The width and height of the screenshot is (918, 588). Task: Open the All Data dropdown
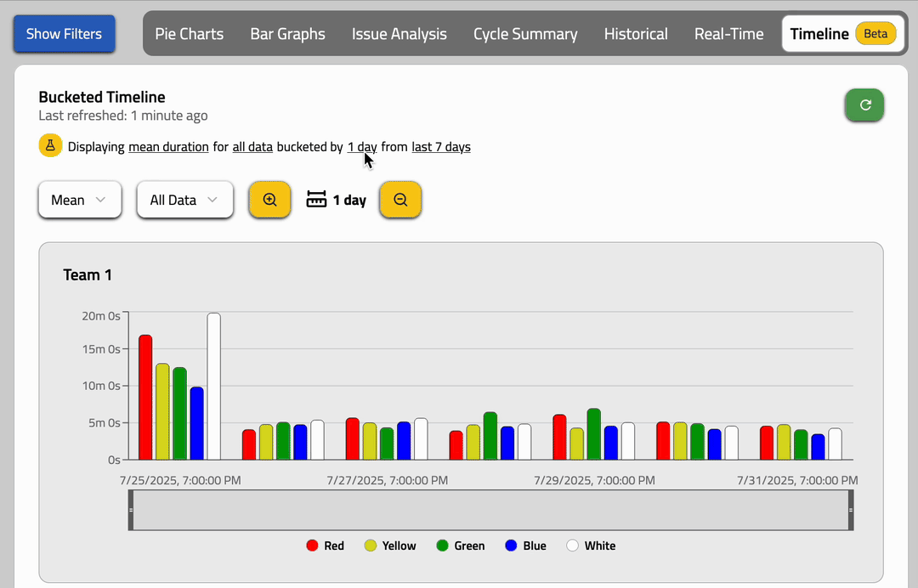coord(184,200)
